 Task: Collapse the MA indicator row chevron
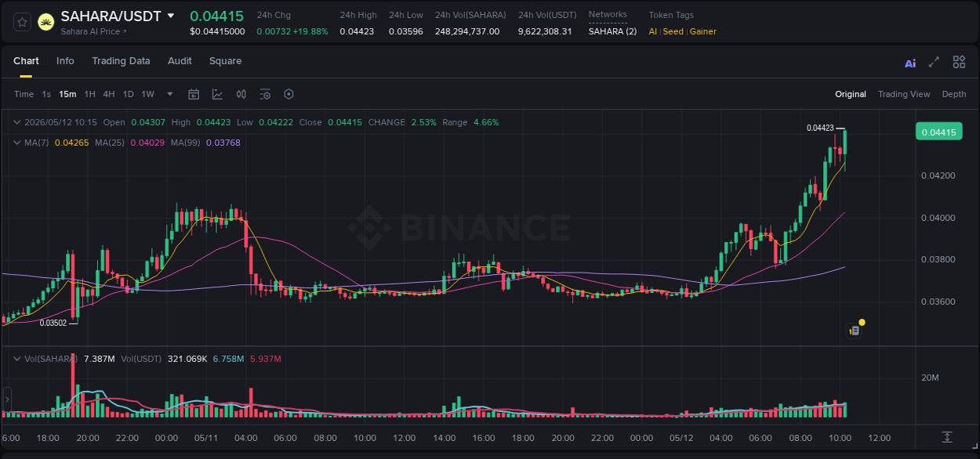(17, 143)
